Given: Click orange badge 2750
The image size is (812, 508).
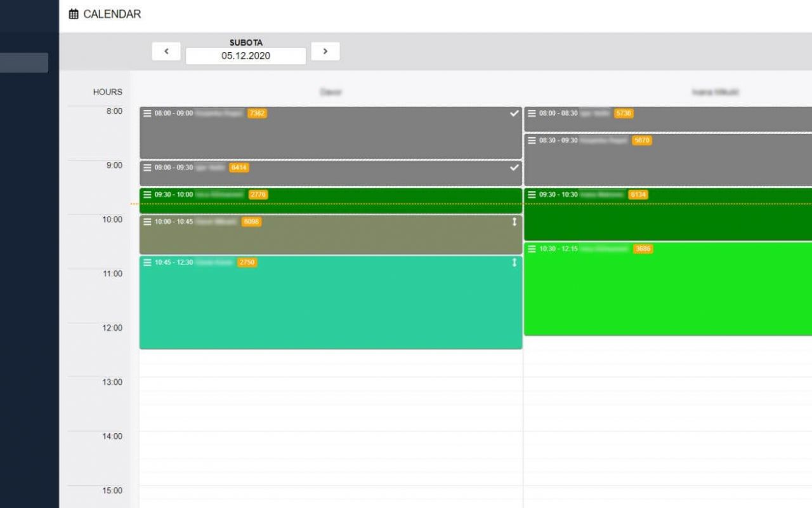Looking at the screenshot, I should [x=247, y=262].
